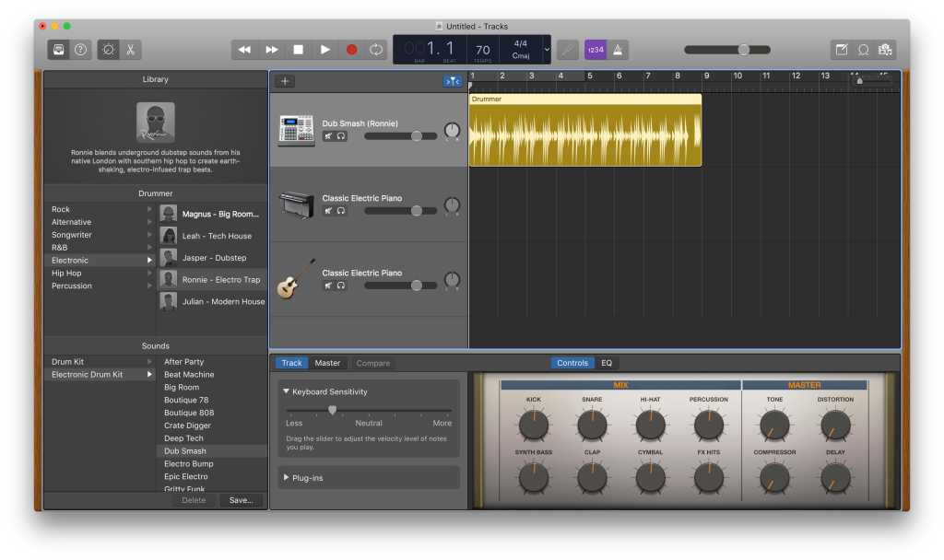Open the Scissors editors button

pyautogui.click(x=131, y=50)
